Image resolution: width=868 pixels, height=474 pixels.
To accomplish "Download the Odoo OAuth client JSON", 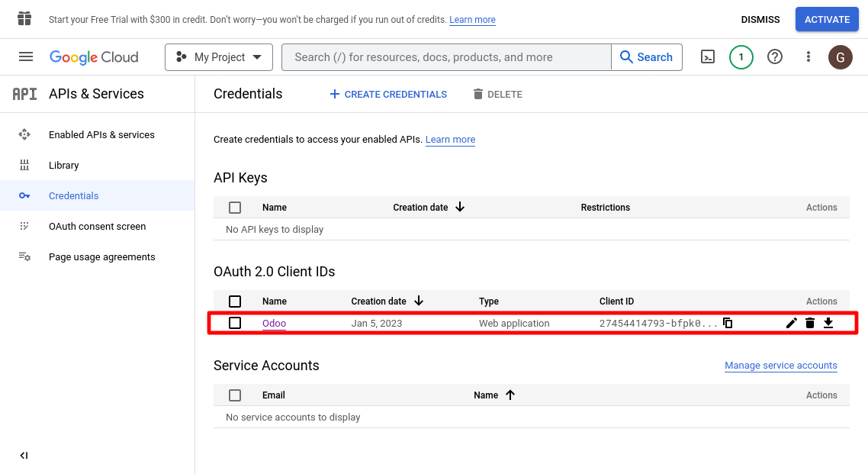I will pos(828,324).
